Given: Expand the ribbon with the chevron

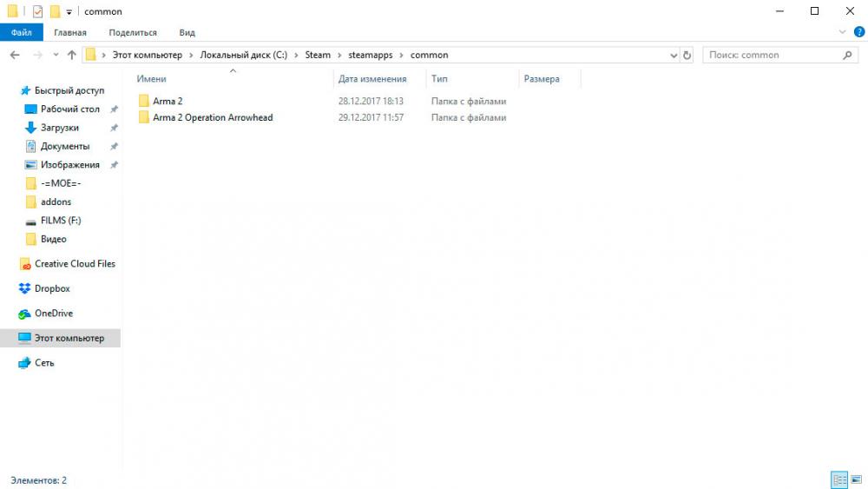Looking at the screenshot, I should [x=842, y=32].
